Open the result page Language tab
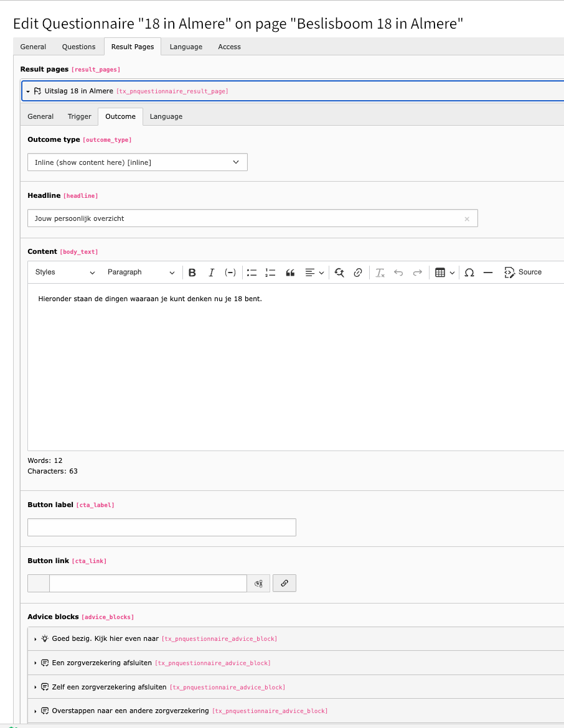 (166, 116)
